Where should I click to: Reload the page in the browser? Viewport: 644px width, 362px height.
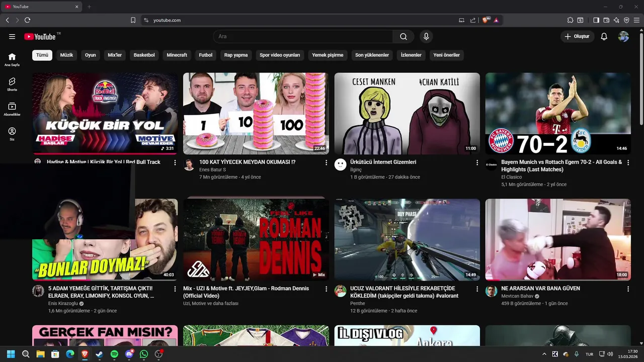27,20
